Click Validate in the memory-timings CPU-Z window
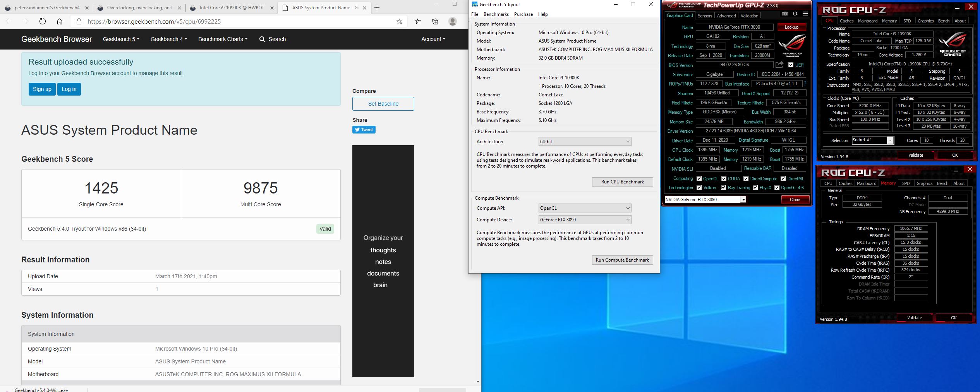The image size is (980, 392). 914,318
